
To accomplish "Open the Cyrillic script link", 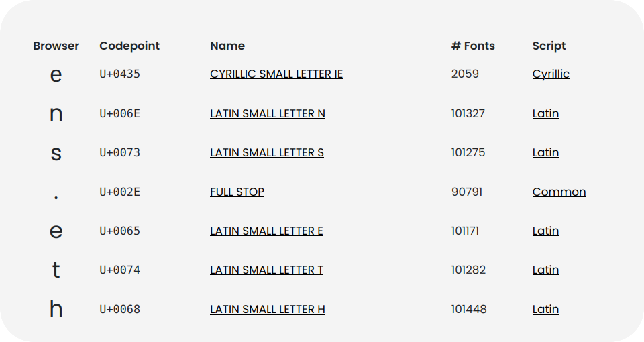I will click(x=551, y=74).
